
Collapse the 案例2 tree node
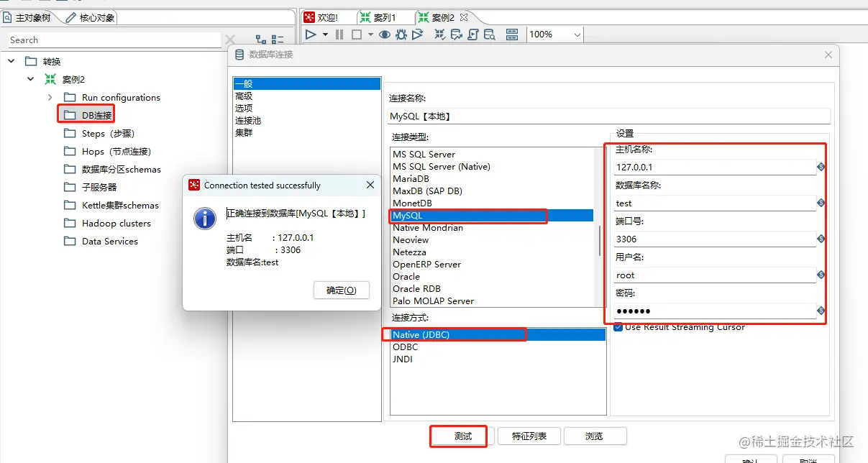(30, 79)
